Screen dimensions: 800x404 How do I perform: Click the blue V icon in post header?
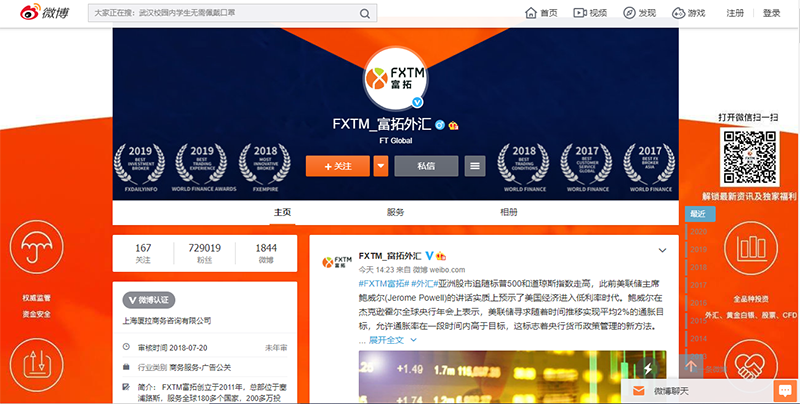pos(429,256)
